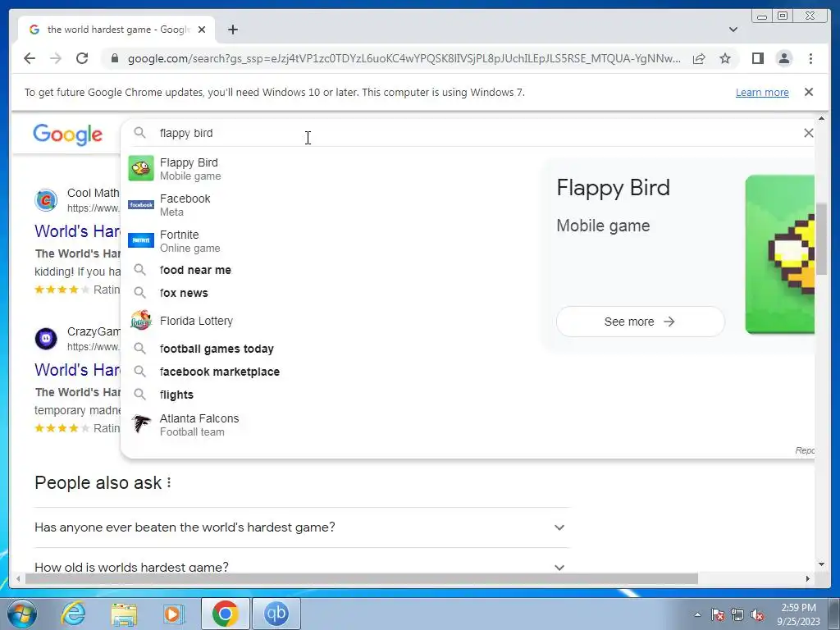This screenshot has width=840, height=630.
Task: Reload the current page
Action: pos(82,58)
